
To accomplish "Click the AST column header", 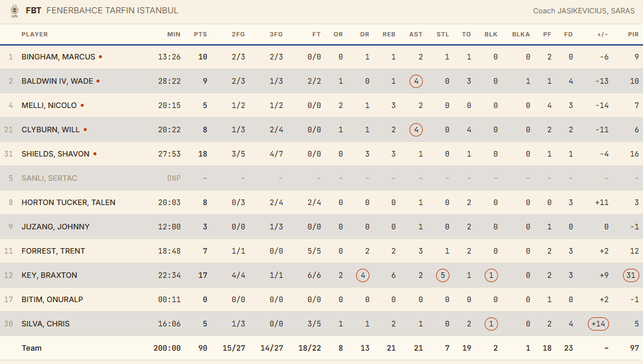I will [x=416, y=35].
